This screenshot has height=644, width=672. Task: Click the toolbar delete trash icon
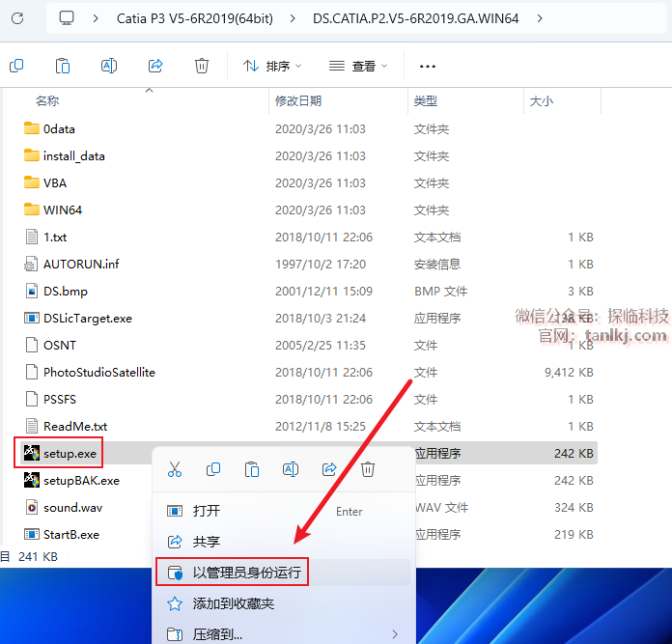pyautogui.click(x=202, y=66)
